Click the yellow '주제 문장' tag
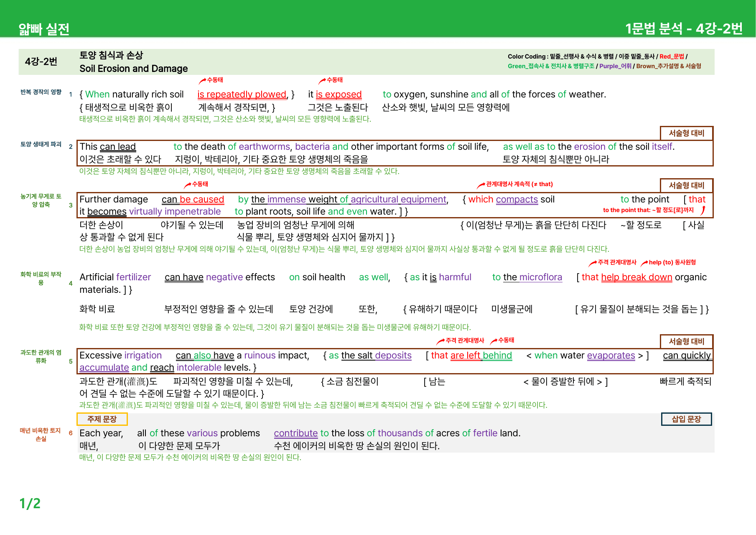Viewport: 756px width, 535px height. click(x=102, y=419)
